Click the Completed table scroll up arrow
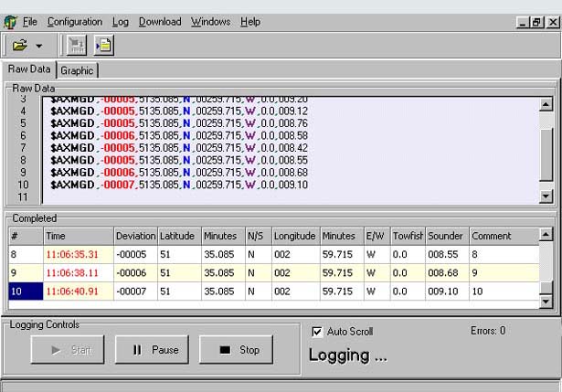Image resolution: width=562 pixels, height=392 pixels. [546, 234]
